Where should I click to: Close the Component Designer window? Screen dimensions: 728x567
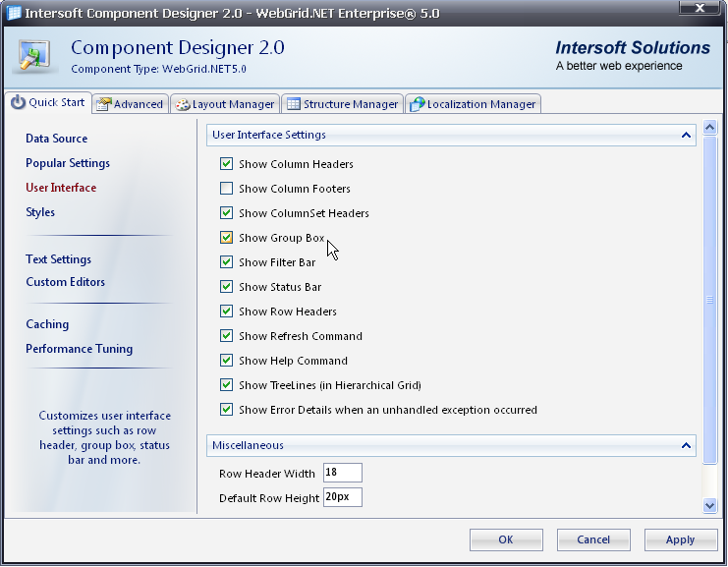[700, 8]
